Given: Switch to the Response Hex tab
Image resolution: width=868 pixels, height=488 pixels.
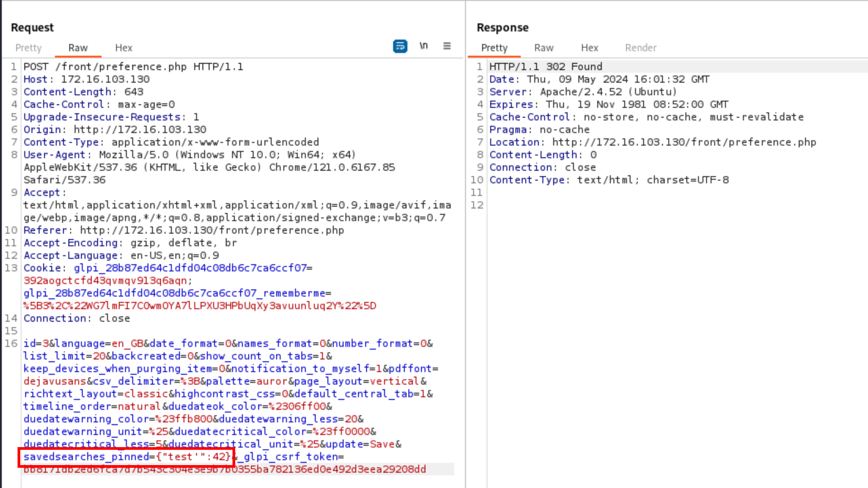Looking at the screenshot, I should click(x=590, y=48).
